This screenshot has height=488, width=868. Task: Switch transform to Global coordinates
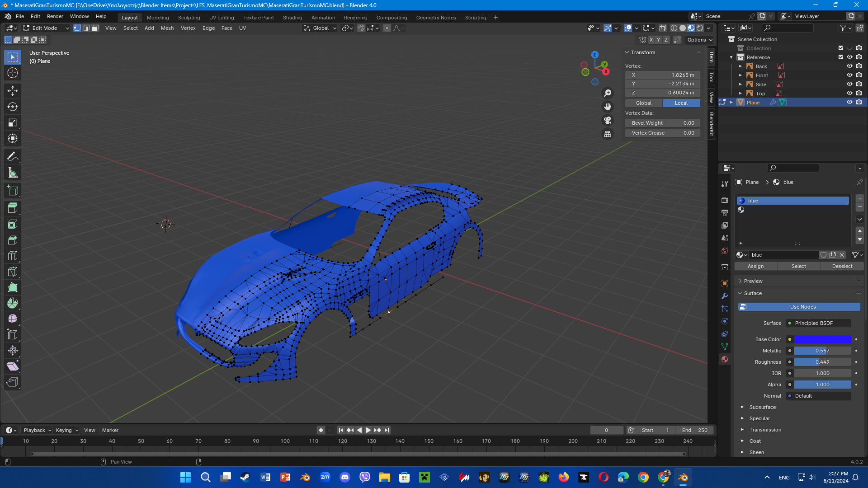[644, 103]
